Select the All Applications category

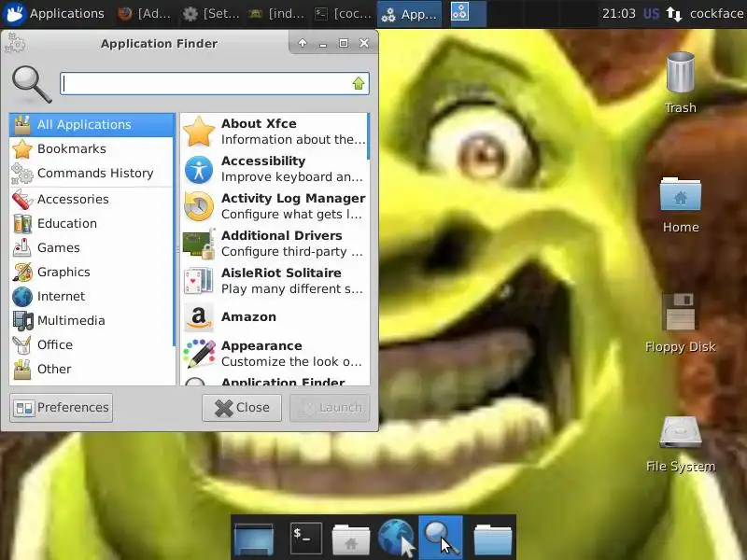pos(92,125)
